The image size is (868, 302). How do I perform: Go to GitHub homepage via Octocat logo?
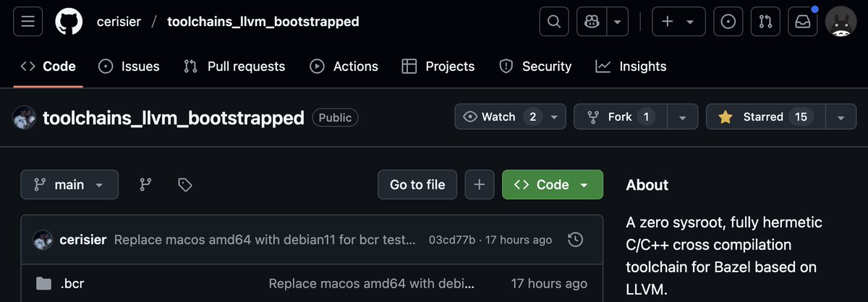coord(69,22)
